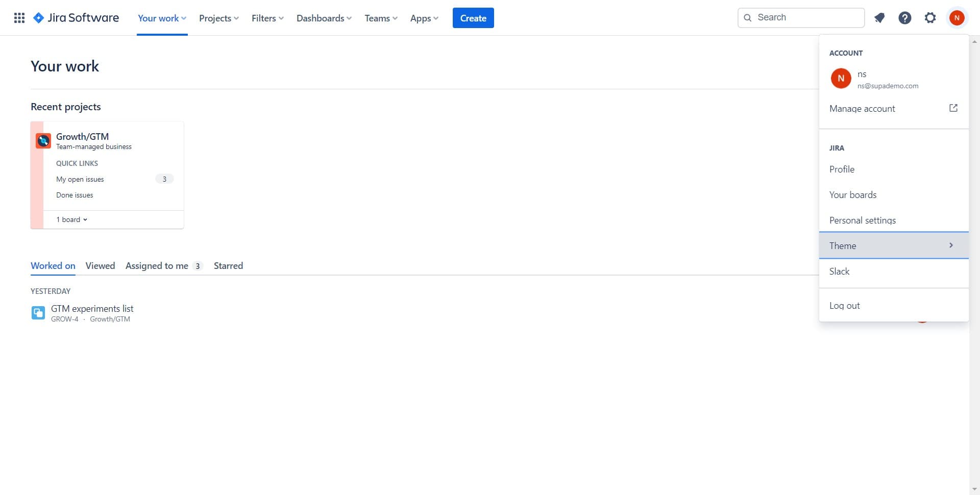Open the notifications bell icon

click(x=879, y=17)
